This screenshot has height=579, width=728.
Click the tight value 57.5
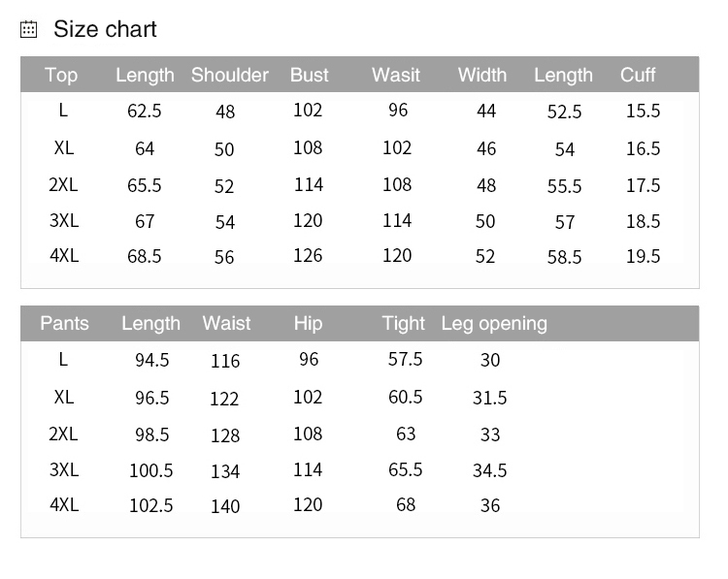pos(406,360)
